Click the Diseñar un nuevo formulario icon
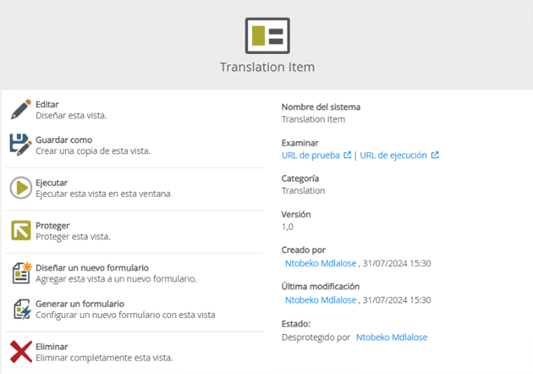This screenshot has width=533, height=374. [x=22, y=273]
